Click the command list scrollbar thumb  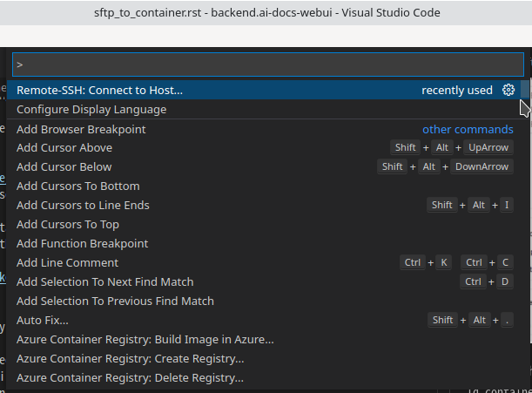pyautogui.click(x=525, y=89)
